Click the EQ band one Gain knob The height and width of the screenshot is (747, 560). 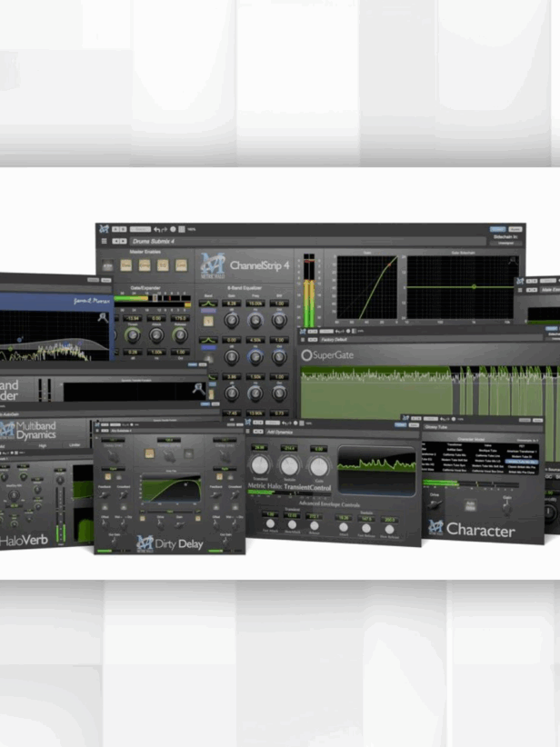(x=232, y=321)
